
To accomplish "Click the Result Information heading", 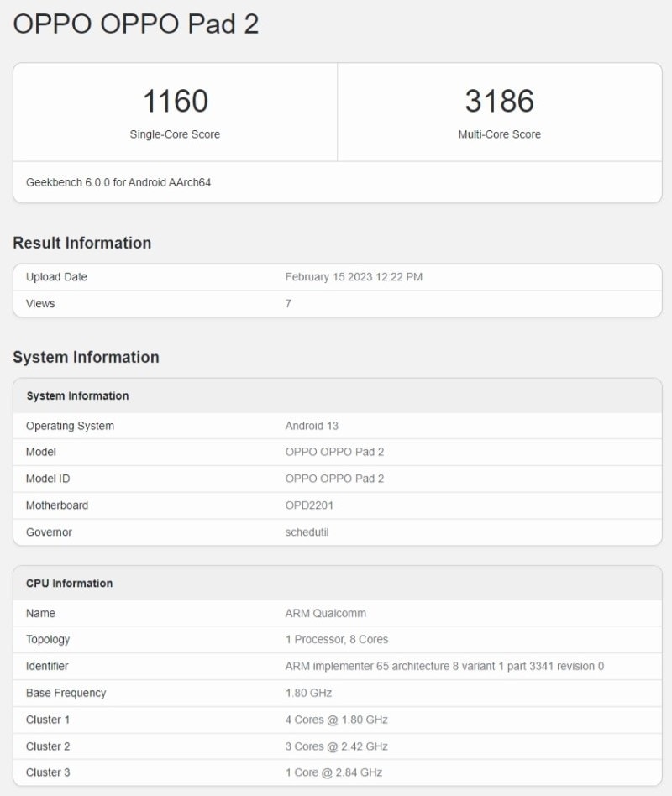I will pyautogui.click(x=82, y=243).
